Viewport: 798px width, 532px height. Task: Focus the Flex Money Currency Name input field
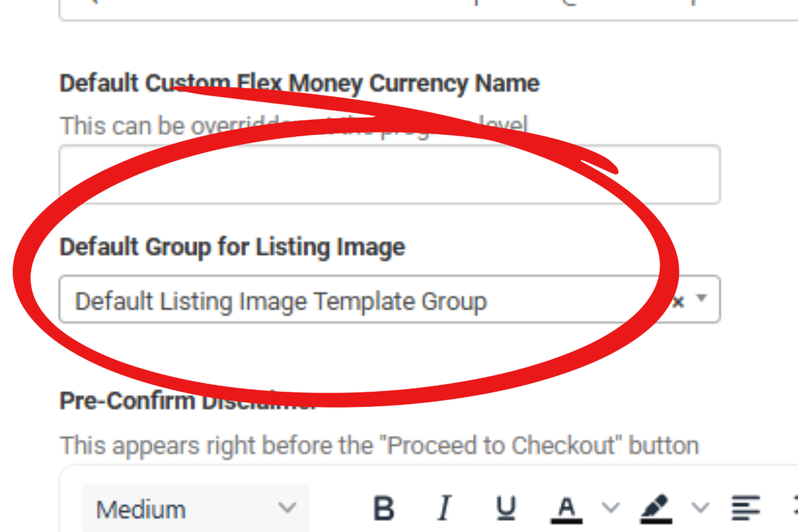pyautogui.click(x=390, y=174)
